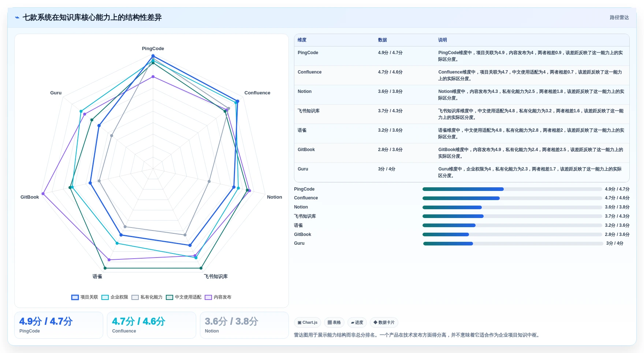Select the PingCode table row name
Viewport: 644px width, 353px height.
[308, 53]
